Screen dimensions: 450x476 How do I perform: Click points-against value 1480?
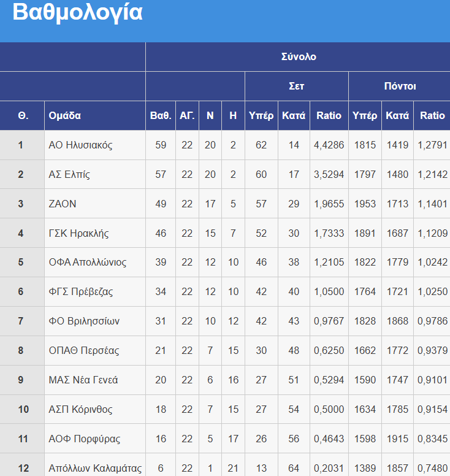tap(397, 175)
